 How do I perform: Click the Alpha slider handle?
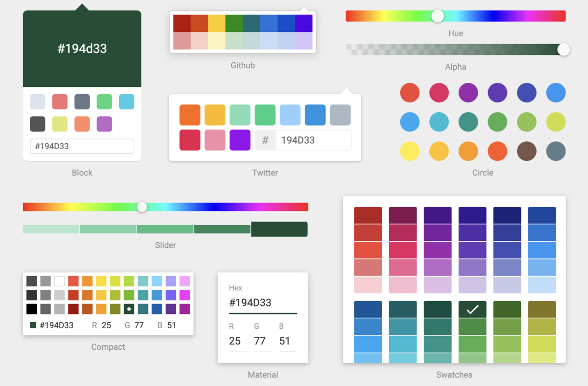[563, 50]
